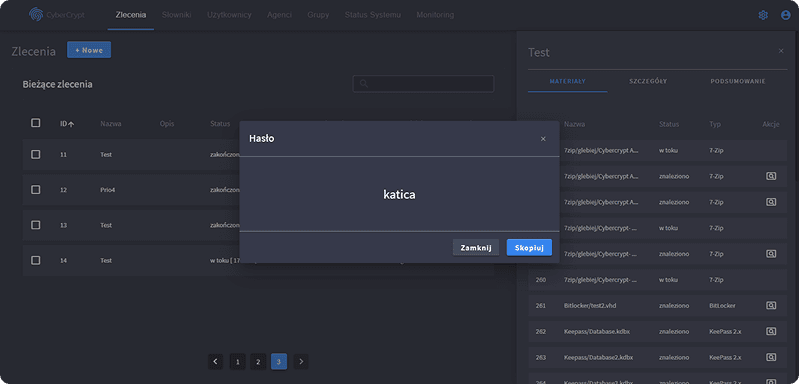Check the row with ID 14
The height and width of the screenshot is (384, 799).
click(36, 260)
